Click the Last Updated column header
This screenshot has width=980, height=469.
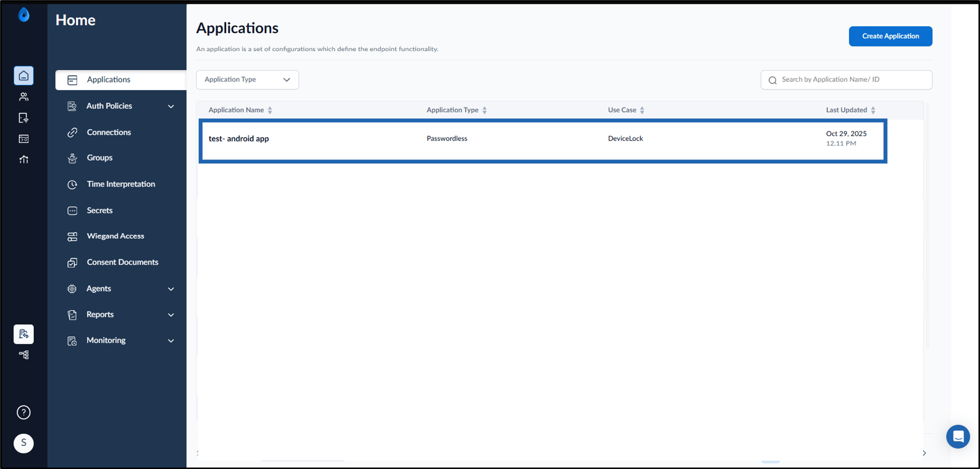[846, 110]
